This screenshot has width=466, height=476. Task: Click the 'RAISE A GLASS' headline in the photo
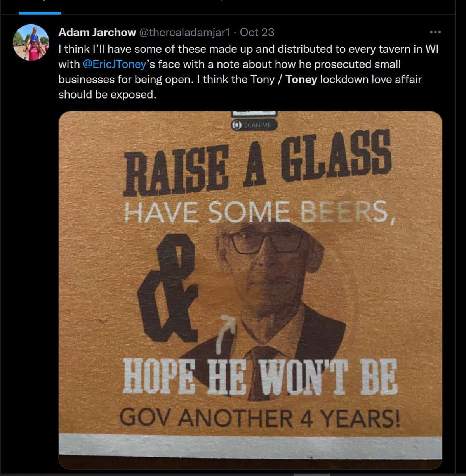point(257,163)
